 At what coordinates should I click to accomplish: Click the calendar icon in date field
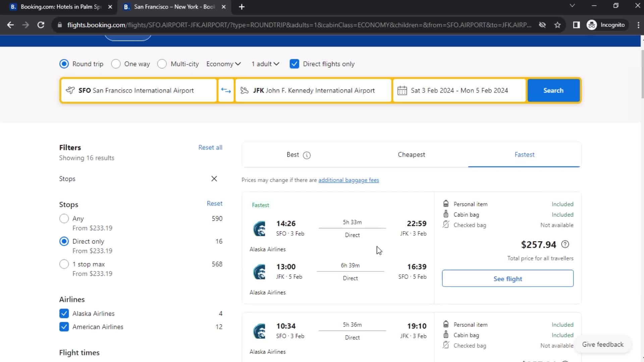click(x=402, y=90)
